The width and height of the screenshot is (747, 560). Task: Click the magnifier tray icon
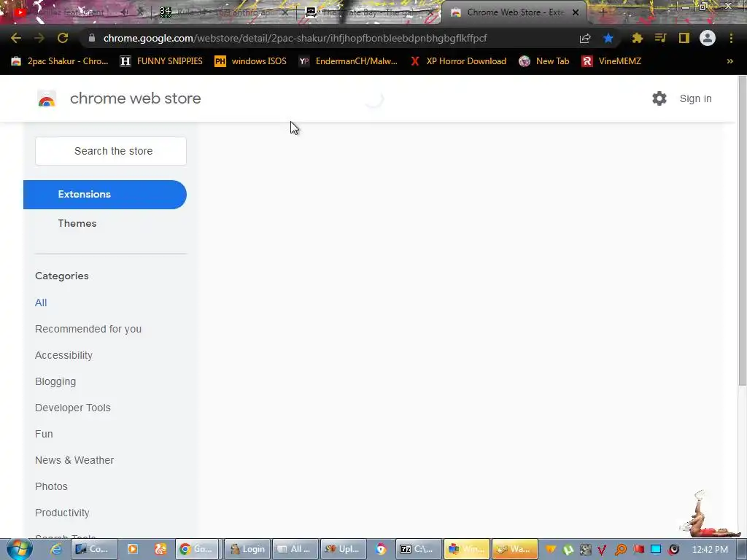[620, 550]
